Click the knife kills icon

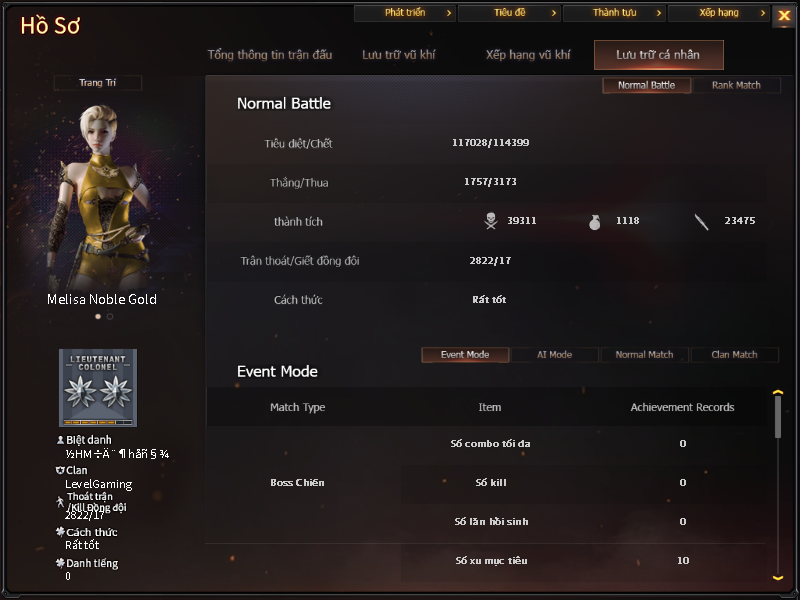pos(702,222)
